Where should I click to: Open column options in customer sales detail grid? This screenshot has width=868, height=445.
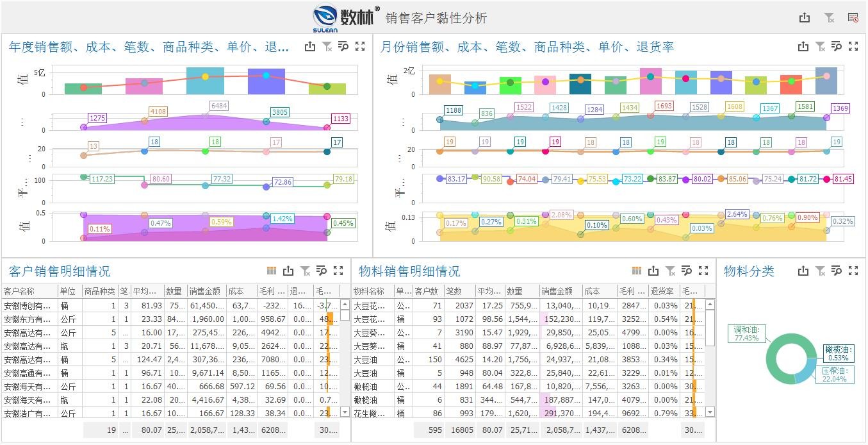272,271
